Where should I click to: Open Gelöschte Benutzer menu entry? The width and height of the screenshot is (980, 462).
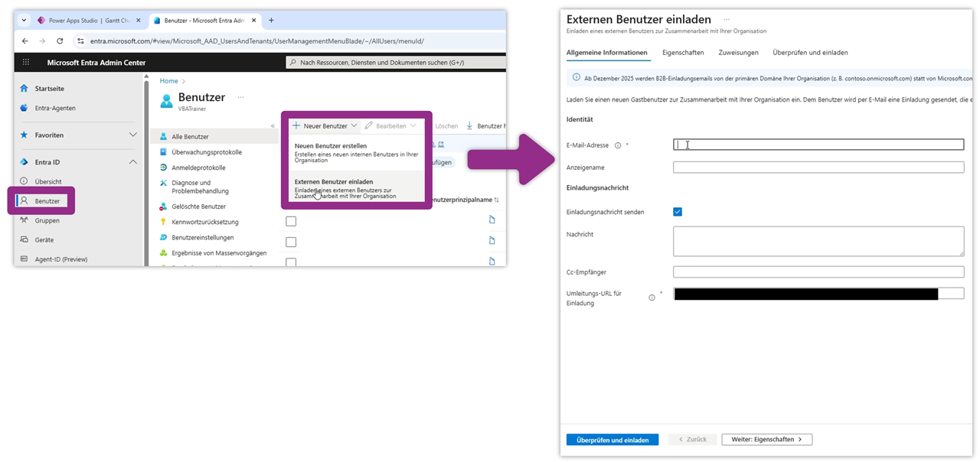[x=198, y=207]
